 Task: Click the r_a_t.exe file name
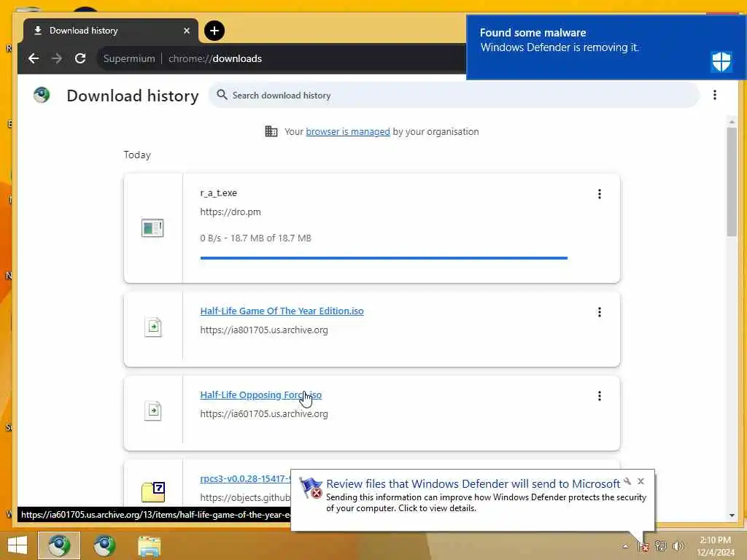coord(219,192)
